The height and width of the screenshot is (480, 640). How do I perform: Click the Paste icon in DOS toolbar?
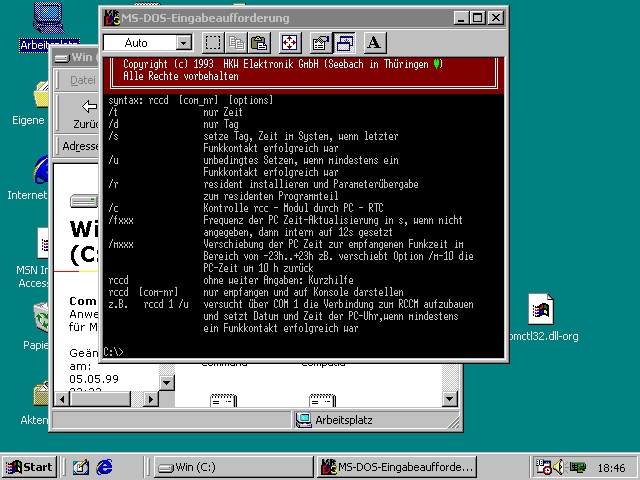click(x=259, y=42)
